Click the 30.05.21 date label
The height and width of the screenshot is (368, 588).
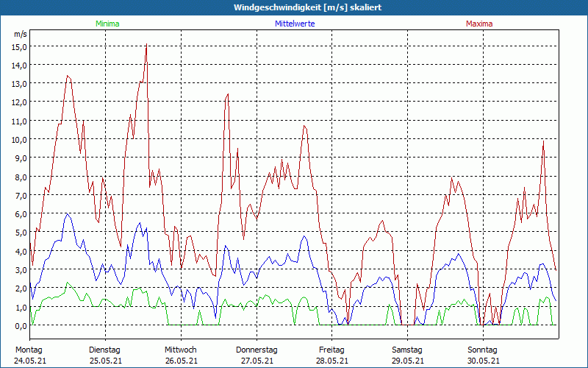(483, 361)
